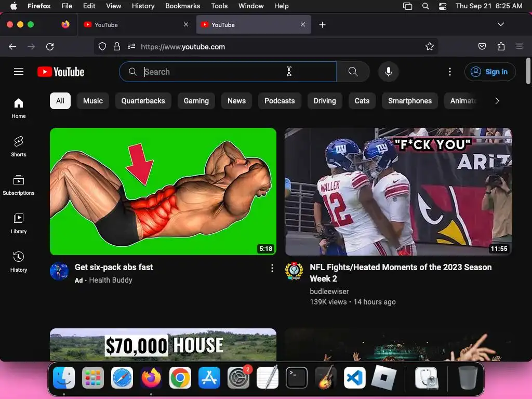Open the Tools menu
The width and height of the screenshot is (532, 399).
pyautogui.click(x=219, y=6)
